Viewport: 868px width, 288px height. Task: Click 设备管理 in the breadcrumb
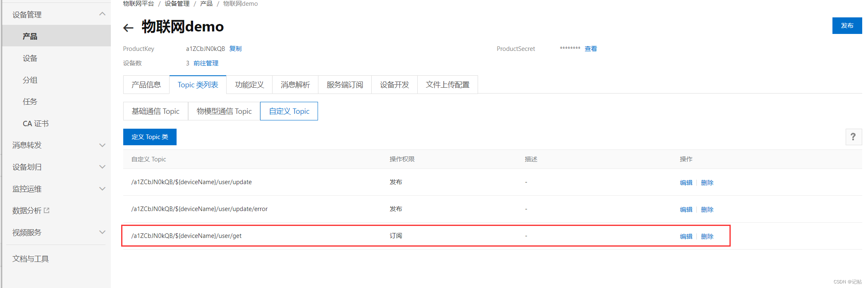pyautogui.click(x=177, y=4)
